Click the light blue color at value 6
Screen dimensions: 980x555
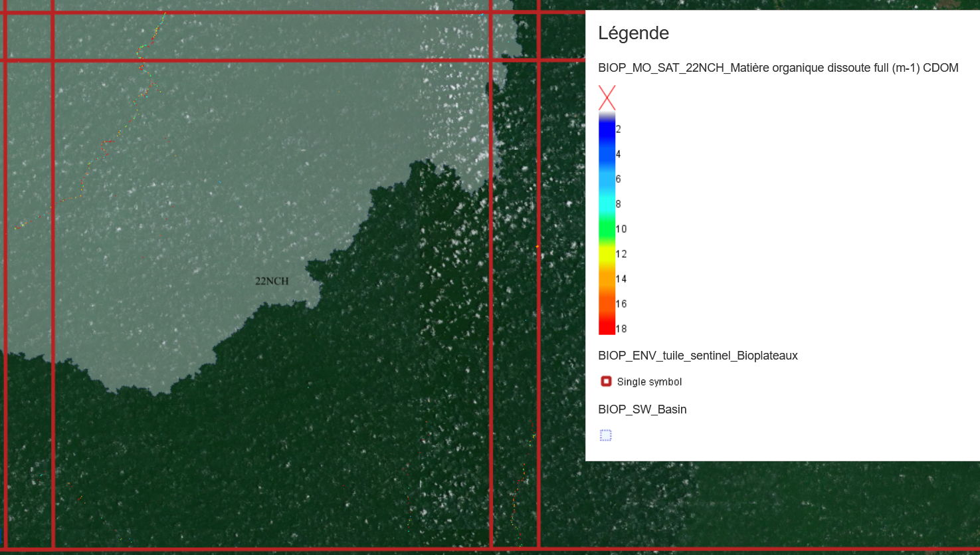tap(607, 179)
